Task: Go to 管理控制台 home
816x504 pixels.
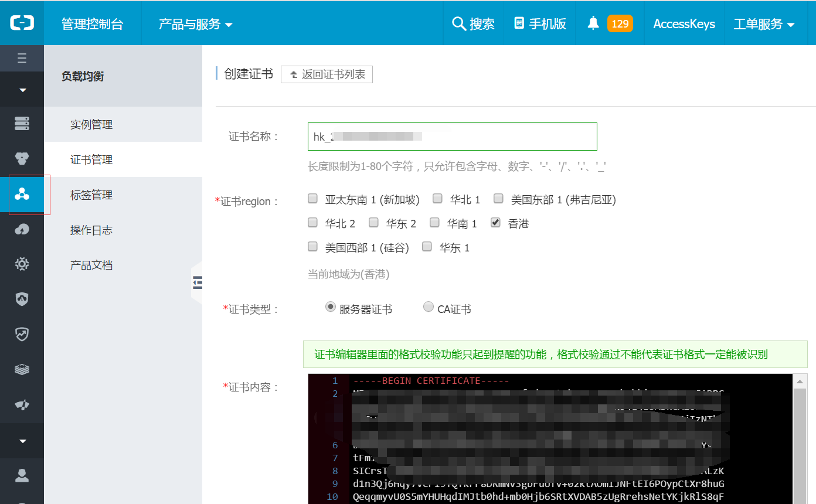Action: [93, 24]
